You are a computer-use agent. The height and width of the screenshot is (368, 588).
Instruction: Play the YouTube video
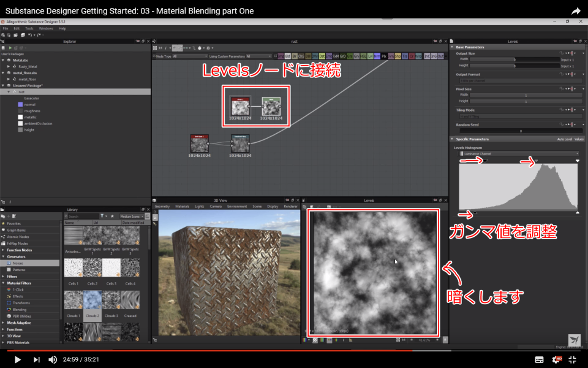(17, 359)
